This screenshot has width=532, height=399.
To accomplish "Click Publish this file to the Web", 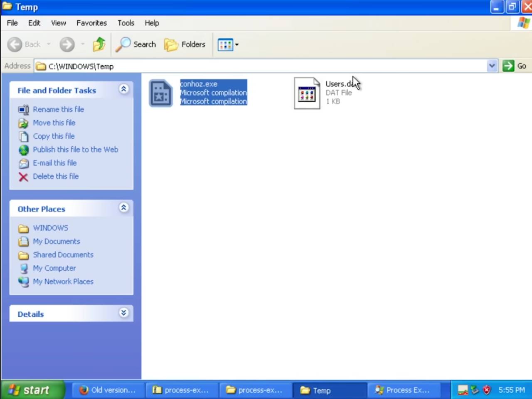I will [x=76, y=149].
